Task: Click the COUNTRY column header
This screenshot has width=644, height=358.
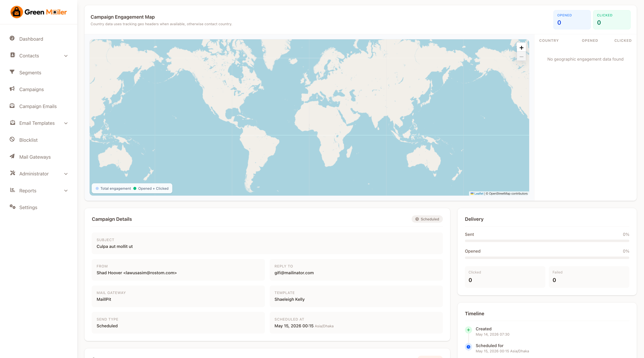Action: pos(549,40)
